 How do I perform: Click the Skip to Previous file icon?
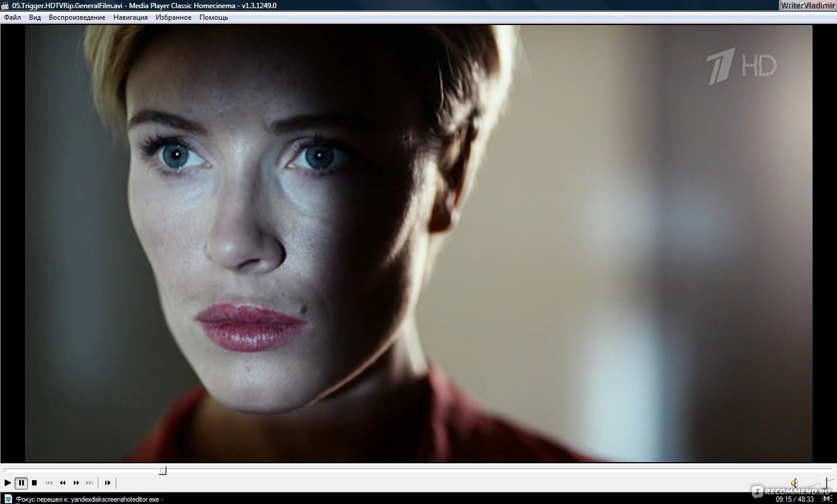49,482
